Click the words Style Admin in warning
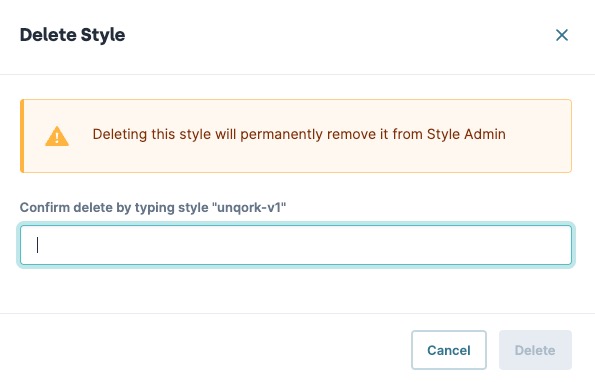 tap(466, 134)
